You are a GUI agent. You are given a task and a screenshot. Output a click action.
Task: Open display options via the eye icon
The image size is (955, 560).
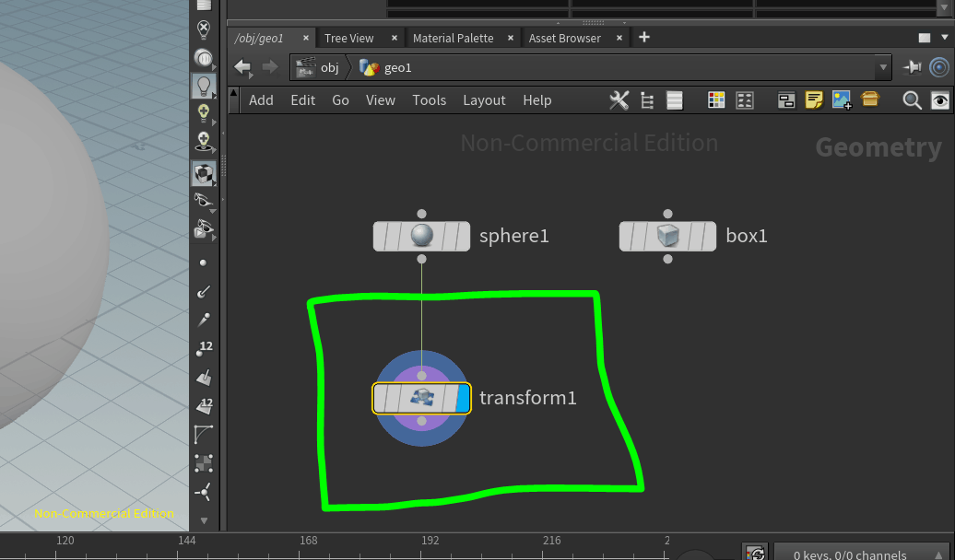coord(940,99)
